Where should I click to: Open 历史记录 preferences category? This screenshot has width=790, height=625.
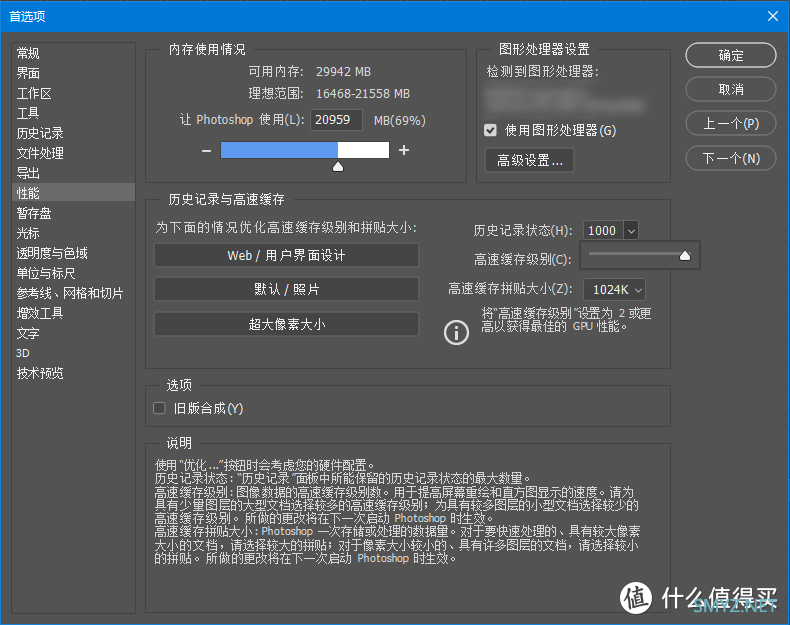tap(74, 133)
